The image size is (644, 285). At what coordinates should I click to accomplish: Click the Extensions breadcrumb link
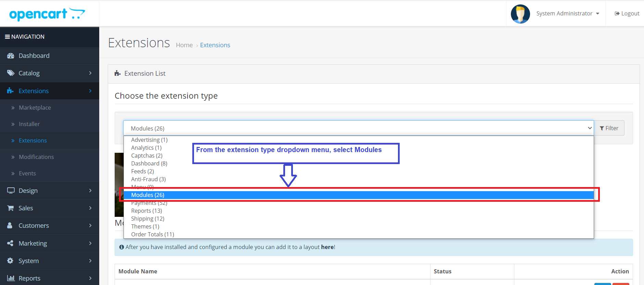(x=215, y=45)
